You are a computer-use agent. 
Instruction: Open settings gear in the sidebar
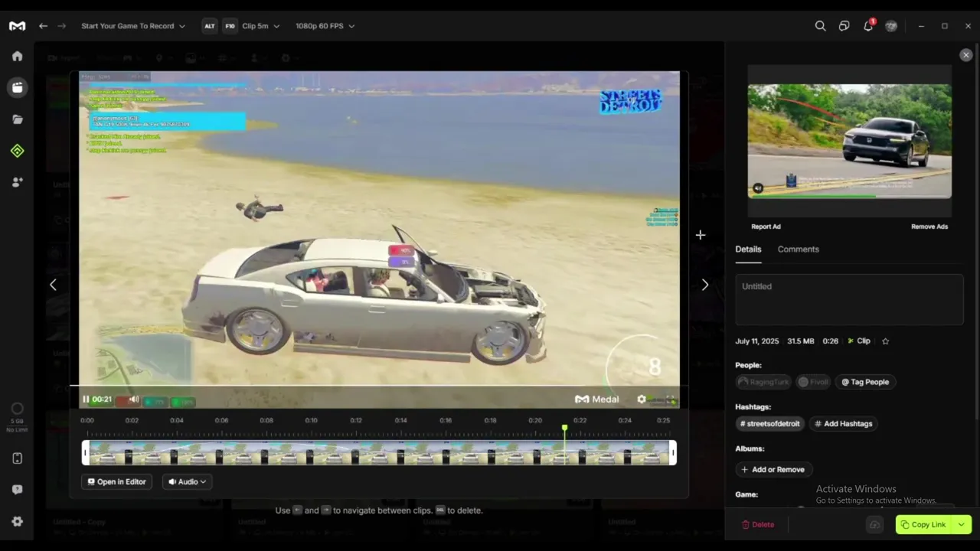[17, 521]
